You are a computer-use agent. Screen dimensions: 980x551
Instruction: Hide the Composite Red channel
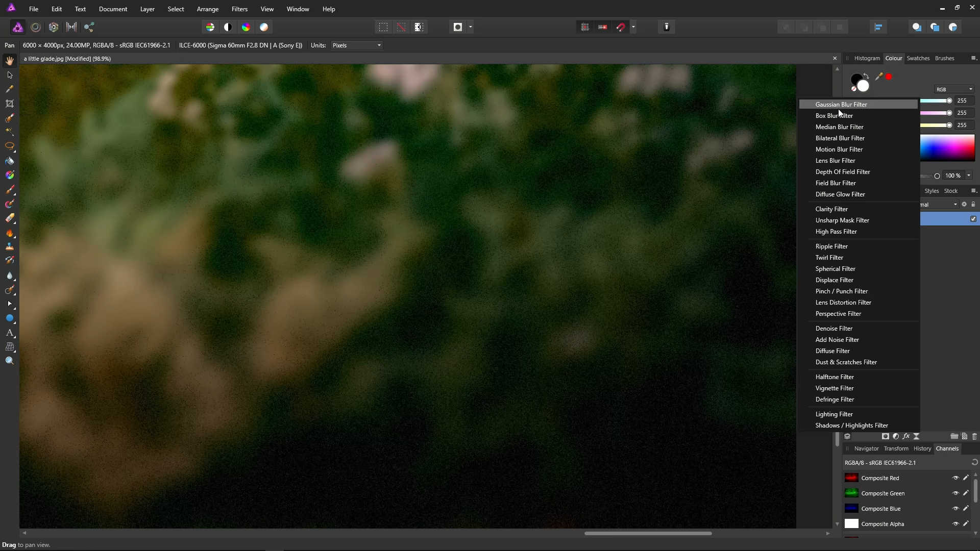pos(955,478)
